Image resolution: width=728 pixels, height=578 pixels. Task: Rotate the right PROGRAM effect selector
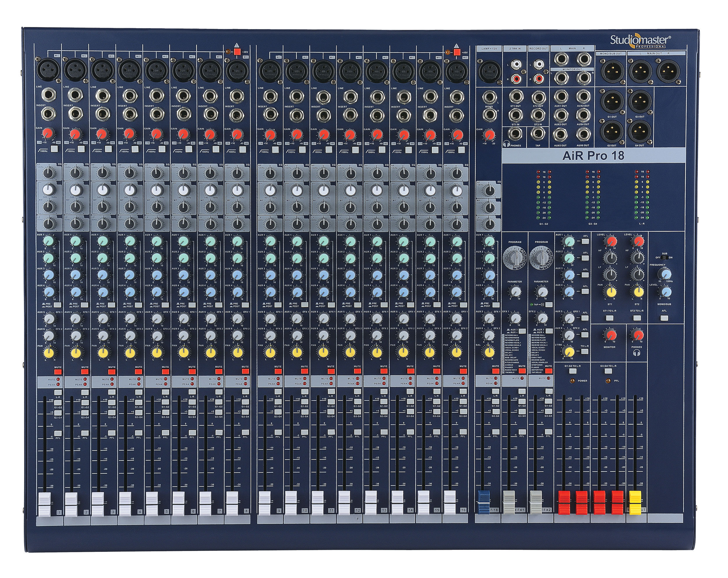click(x=541, y=257)
